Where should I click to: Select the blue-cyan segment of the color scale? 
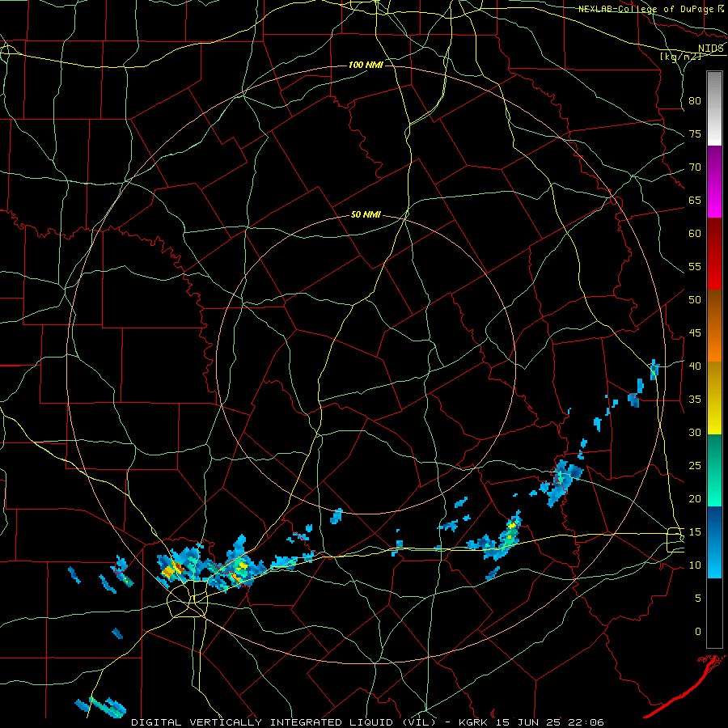(714, 542)
